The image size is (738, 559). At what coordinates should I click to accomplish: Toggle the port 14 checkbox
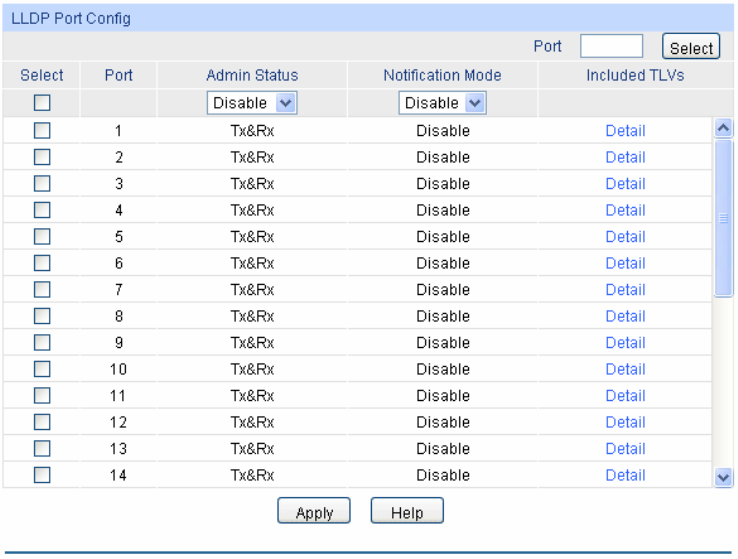[42, 475]
